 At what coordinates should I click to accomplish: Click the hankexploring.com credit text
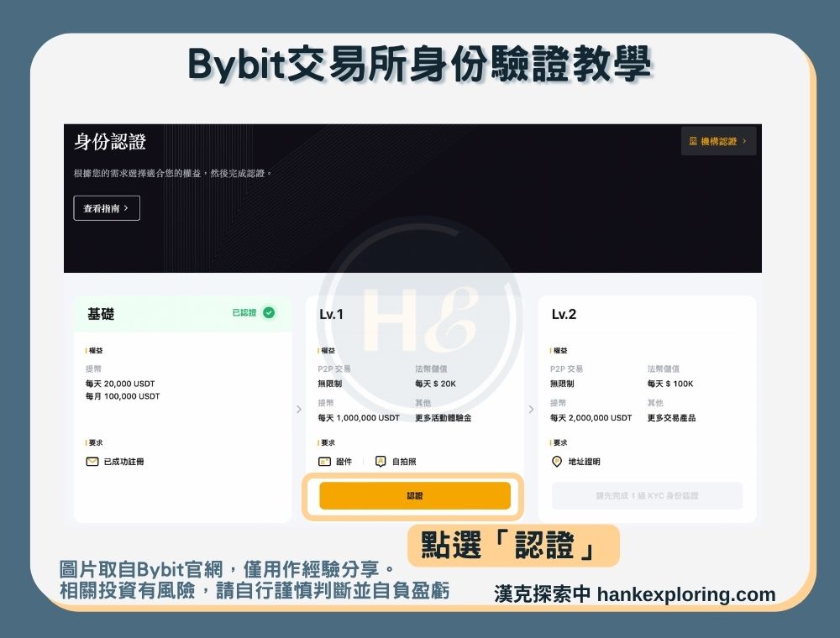tap(685, 594)
